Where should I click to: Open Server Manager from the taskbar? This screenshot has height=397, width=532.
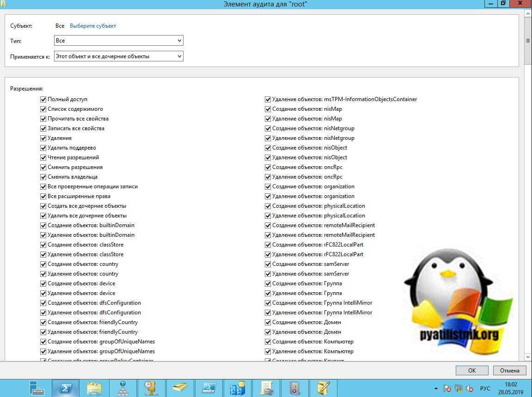tap(37, 387)
